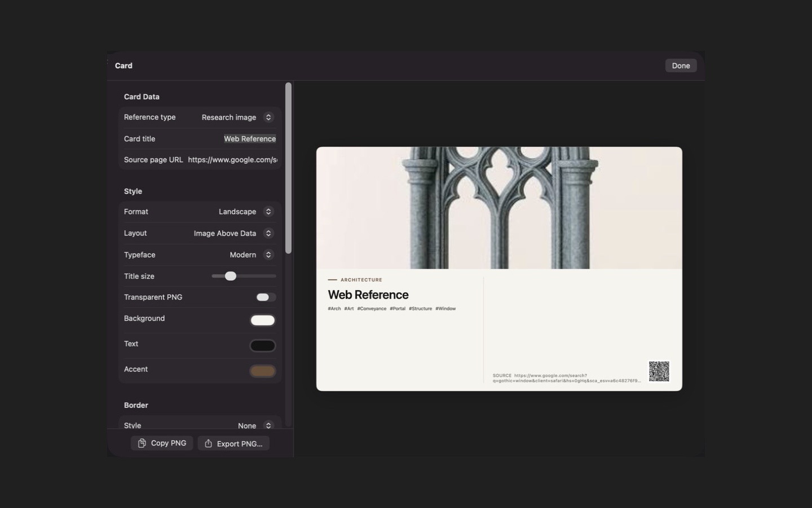Toggle the Transparent PNG switch
Screen dimensions: 812x508
coord(266,297)
